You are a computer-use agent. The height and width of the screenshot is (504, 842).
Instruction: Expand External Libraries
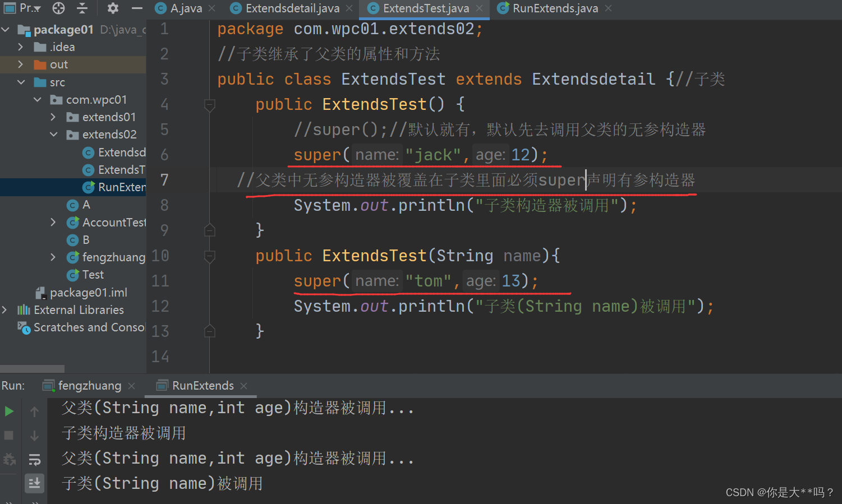tap(4, 310)
